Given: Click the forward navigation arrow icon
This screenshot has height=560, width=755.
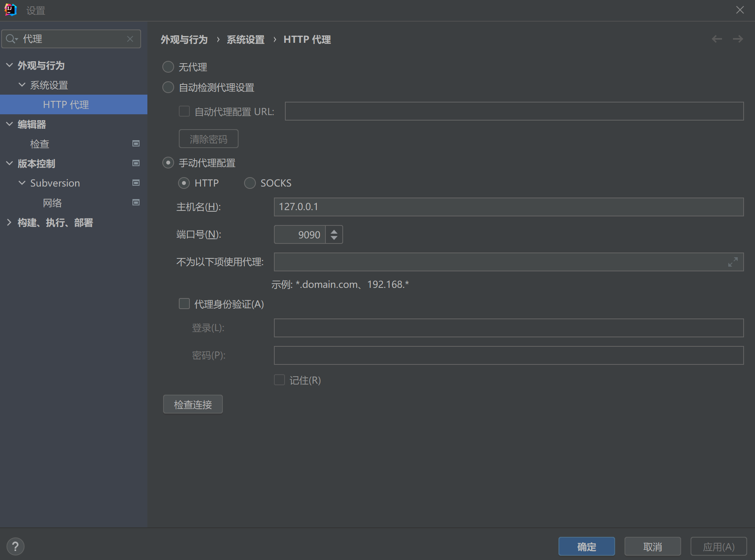Looking at the screenshot, I should tap(738, 39).
